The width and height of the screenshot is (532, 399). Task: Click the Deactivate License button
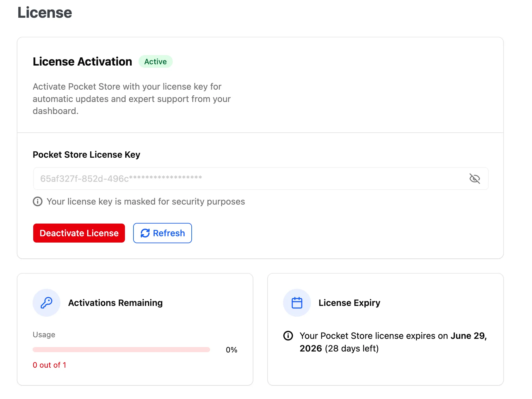[x=79, y=233]
